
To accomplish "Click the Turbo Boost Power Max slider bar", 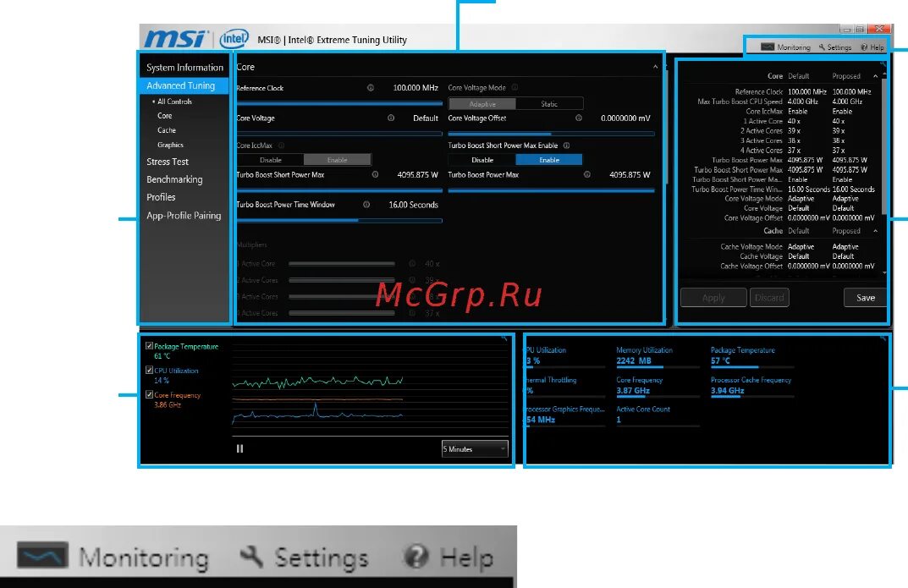I will coord(551,190).
